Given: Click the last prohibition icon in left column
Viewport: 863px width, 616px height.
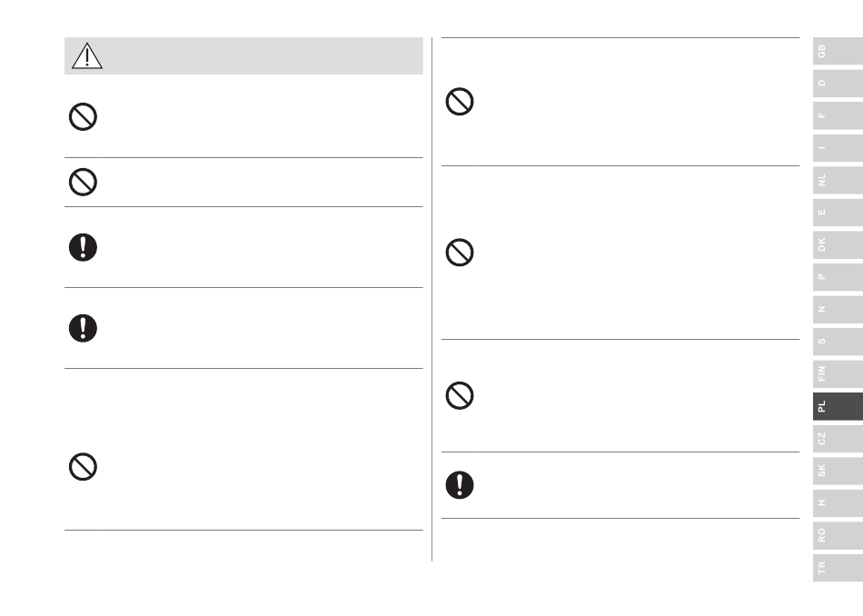Looking at the screenshot, I should tap(83, 467).
